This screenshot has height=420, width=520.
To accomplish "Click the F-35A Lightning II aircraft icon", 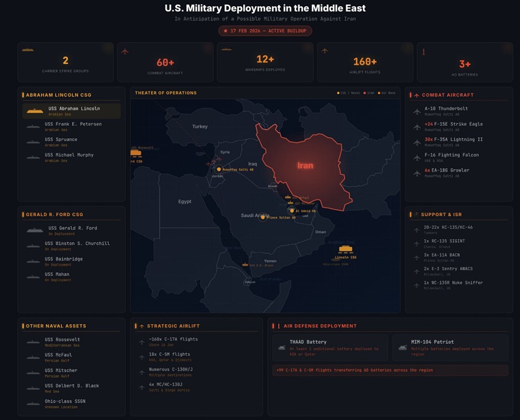I will 417,141.
